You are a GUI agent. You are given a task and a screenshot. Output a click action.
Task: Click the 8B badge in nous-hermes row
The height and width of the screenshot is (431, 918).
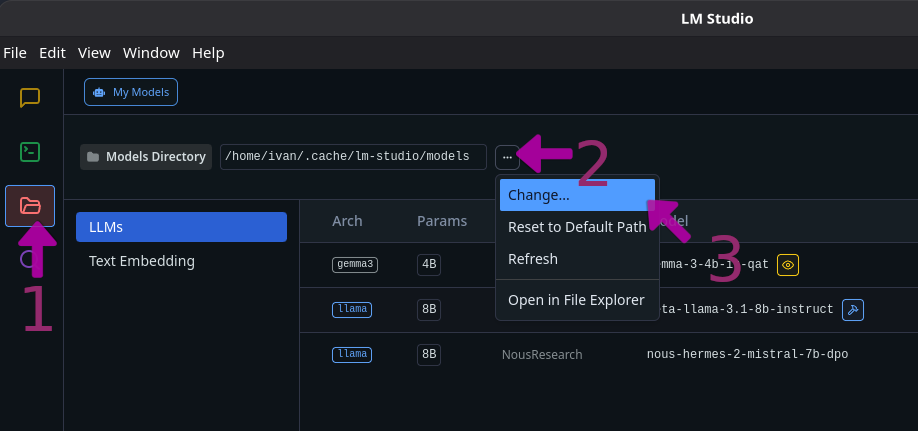(x=429, y=354)
